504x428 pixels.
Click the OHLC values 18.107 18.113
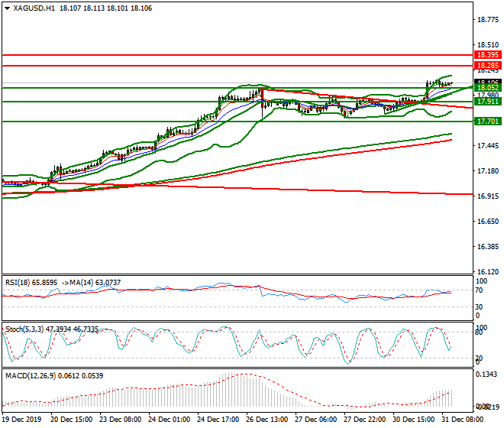pos(82,8)
